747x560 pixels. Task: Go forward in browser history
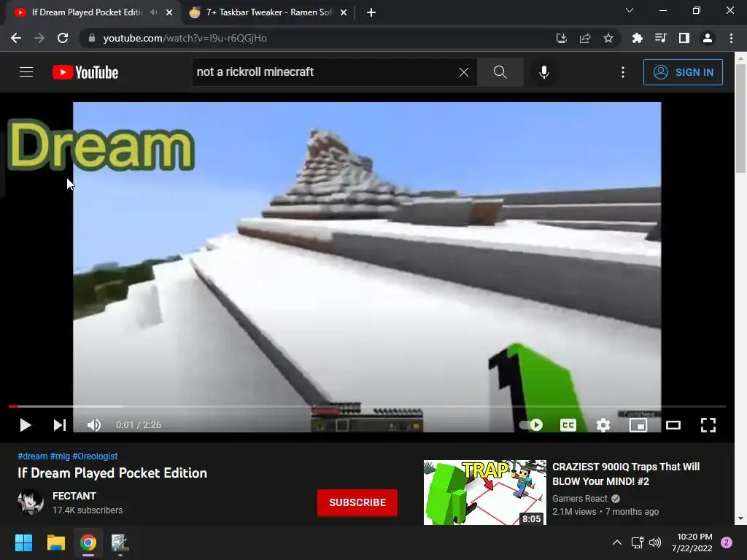[x=39, y=38]
